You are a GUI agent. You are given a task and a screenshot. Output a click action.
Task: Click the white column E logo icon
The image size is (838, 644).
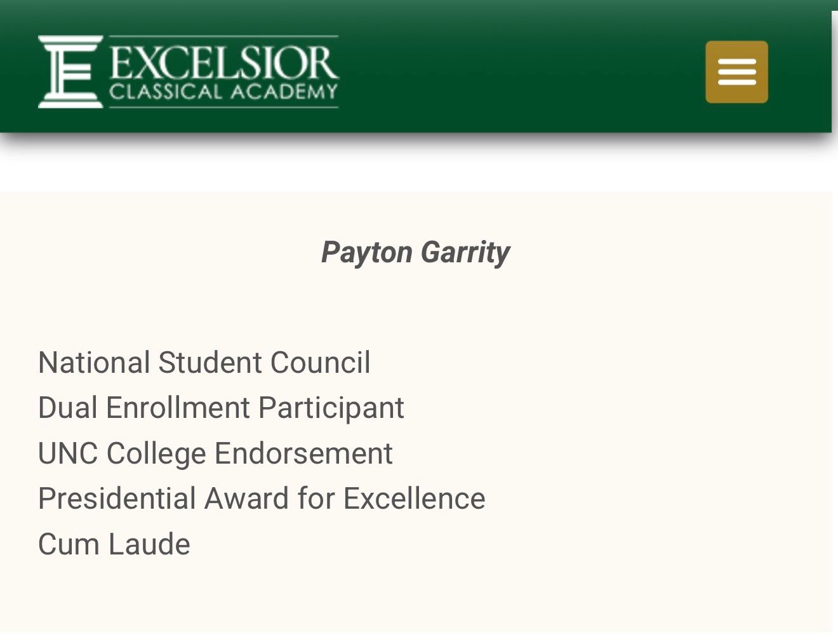pyautogui.click(x=70, y=72)
